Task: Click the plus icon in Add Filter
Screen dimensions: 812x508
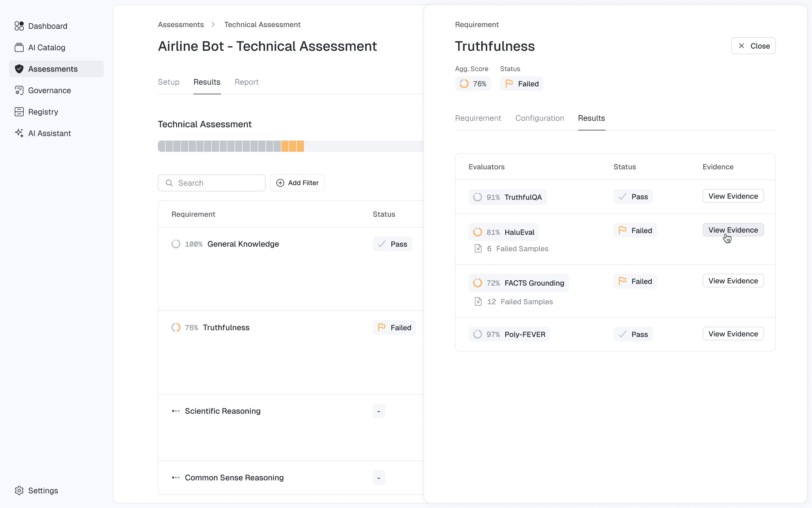Action: click(280, 183)
